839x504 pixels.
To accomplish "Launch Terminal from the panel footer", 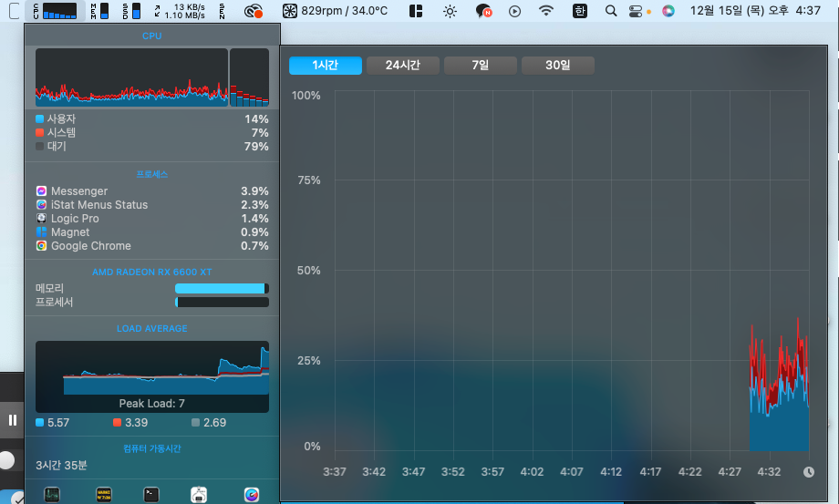I will [x=151, y=494].
